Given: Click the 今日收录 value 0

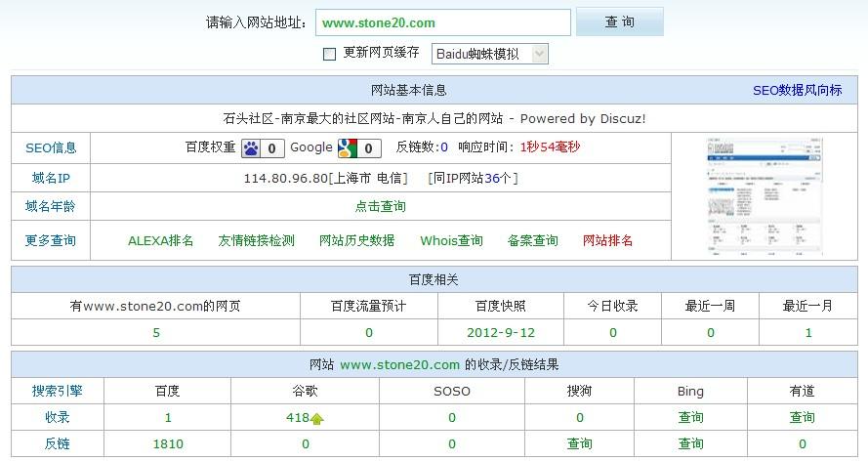Looking at the screenshot, I should point(613,333).
